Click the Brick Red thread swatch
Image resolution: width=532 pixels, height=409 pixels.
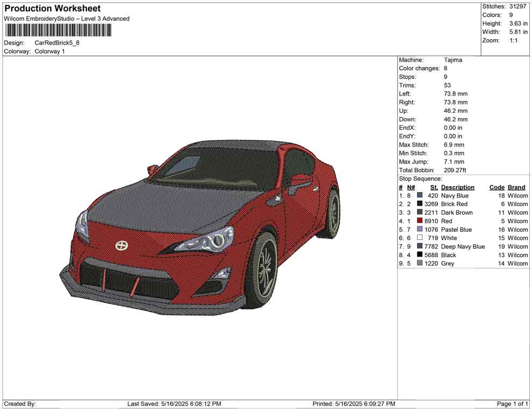coord(420,203)
